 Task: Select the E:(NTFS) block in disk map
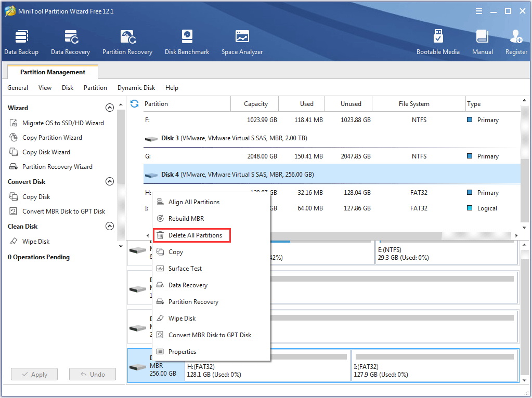(447, 252)
